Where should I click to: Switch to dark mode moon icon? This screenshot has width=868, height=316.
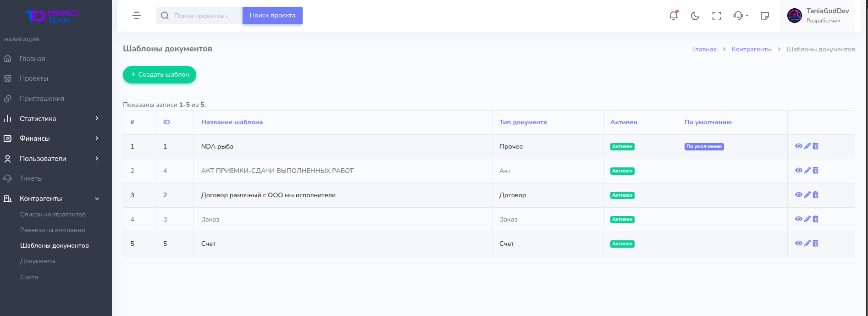[695, 16]
